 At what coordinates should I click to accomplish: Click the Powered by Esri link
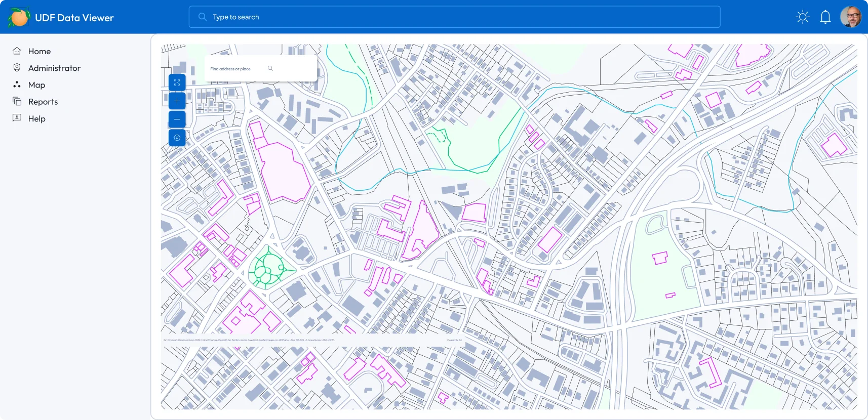(x=454, y=340)
